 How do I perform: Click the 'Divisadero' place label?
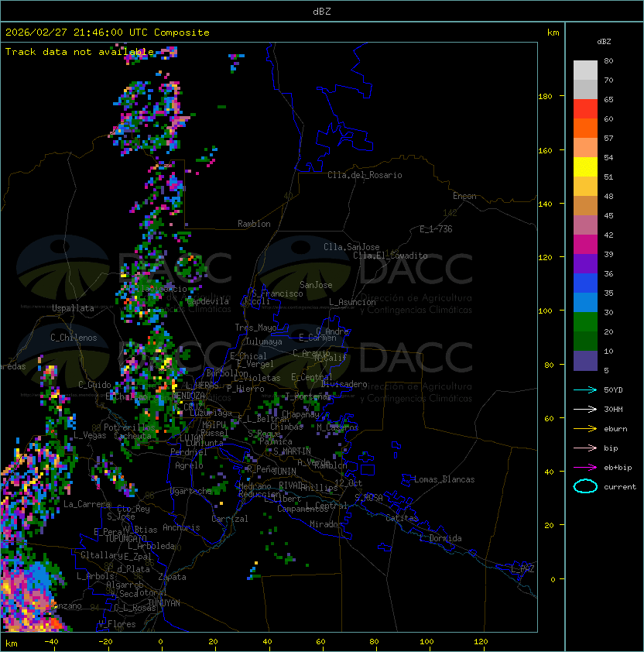(x=344, y=384)
